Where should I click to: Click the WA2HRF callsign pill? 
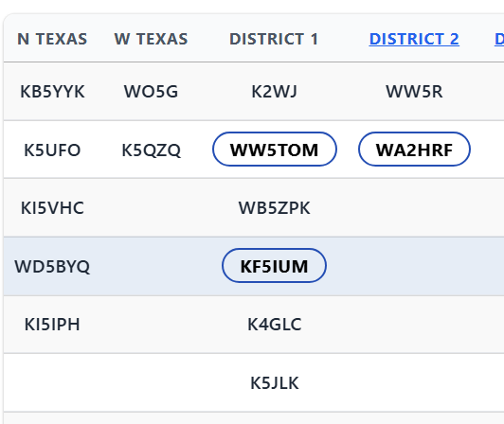[414, 150]
